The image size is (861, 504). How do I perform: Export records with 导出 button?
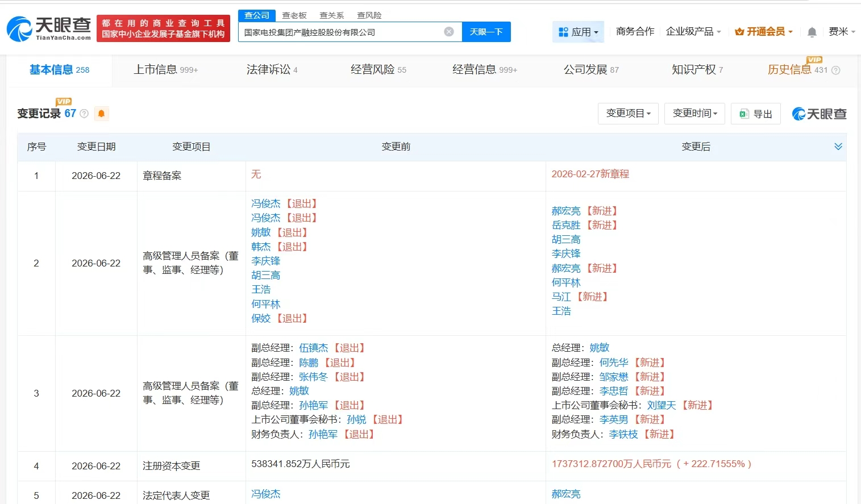[x=756, y=114]
